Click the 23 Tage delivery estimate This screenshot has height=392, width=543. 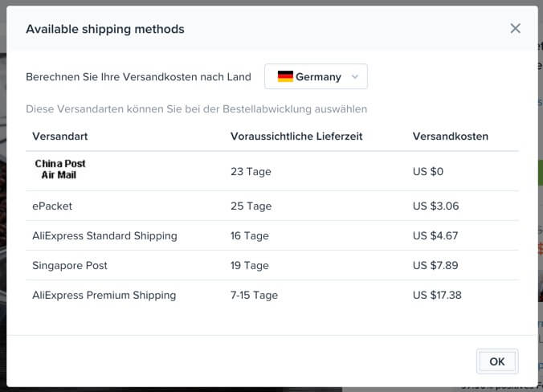251,172
